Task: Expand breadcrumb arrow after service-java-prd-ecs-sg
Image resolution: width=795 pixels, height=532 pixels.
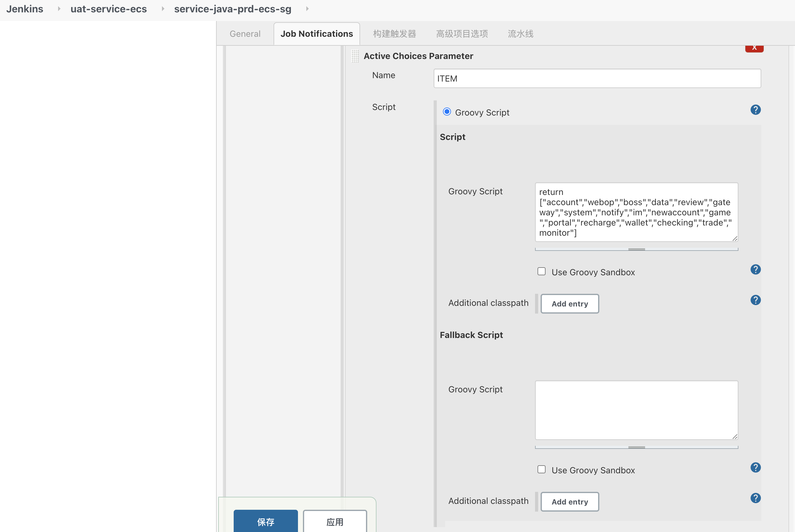Action: [307, 9]
